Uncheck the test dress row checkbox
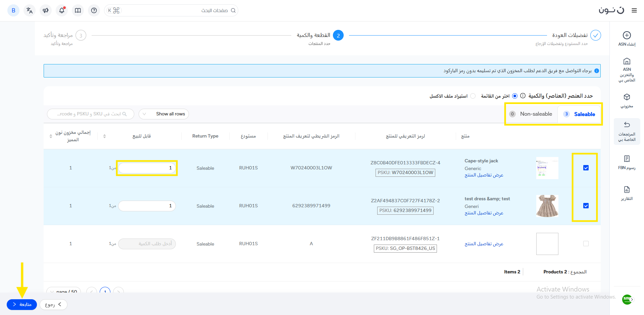Screen dimensions: 644x315 coord(586,206)
